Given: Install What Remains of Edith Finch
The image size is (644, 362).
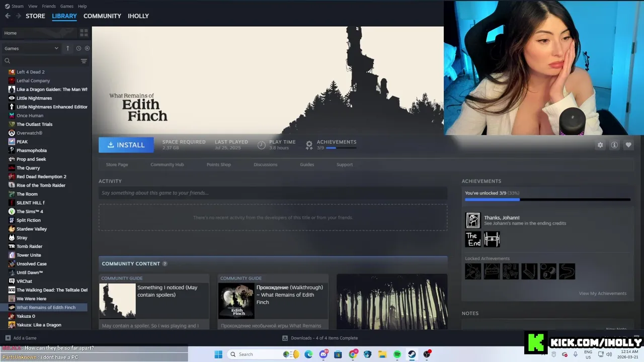Looking at the screenshot, I should (125, 145).
